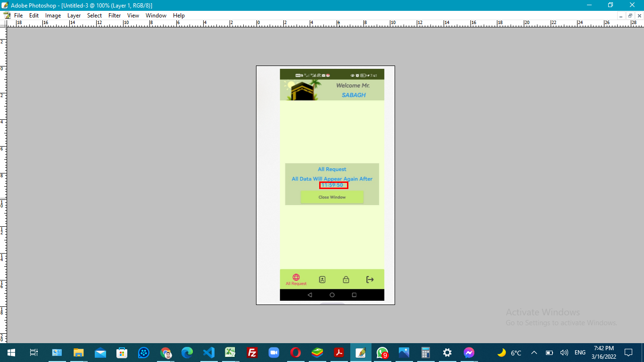The width and height of the screenshot is (644, 362).
Task: Click the Close Window button in mockup
Action: [332, 197]
